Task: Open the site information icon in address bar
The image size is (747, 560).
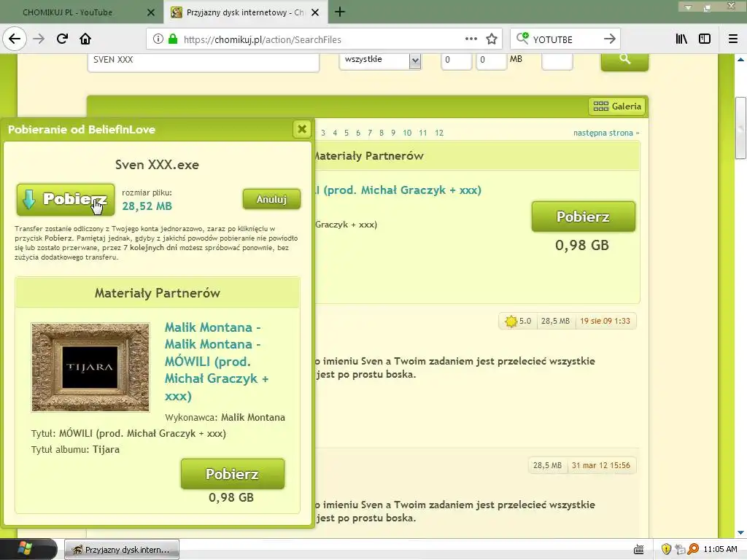Action: pos(158,39)
